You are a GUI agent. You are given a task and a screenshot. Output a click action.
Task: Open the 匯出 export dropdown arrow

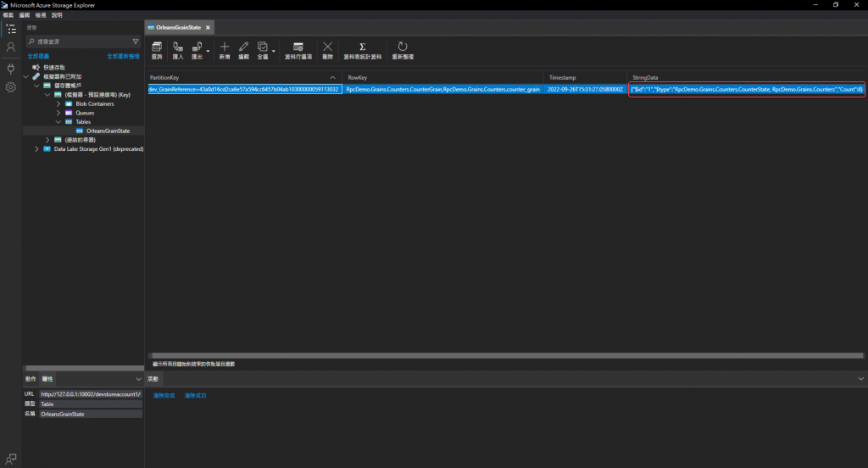(x=209, y=51)
